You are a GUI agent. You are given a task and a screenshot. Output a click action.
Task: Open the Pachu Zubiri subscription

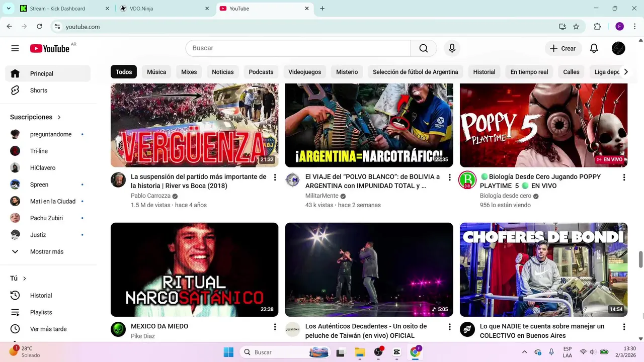48,218
